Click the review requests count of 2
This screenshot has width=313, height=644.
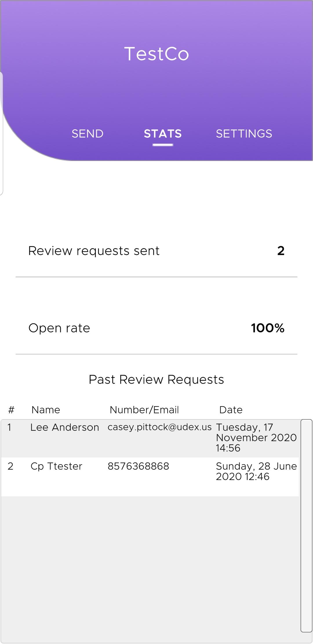click(281, 251)
